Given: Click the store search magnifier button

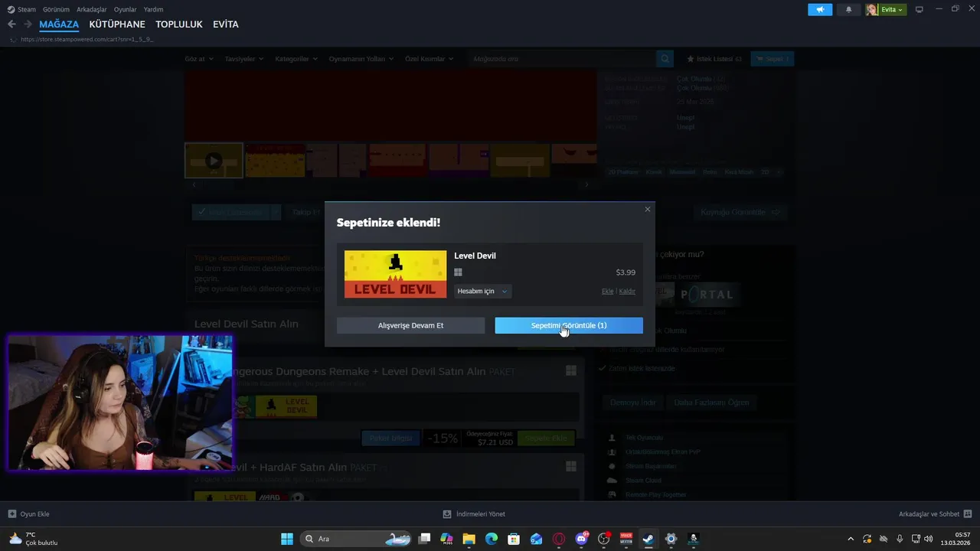Looking at the screenshot, I should 665,59.
